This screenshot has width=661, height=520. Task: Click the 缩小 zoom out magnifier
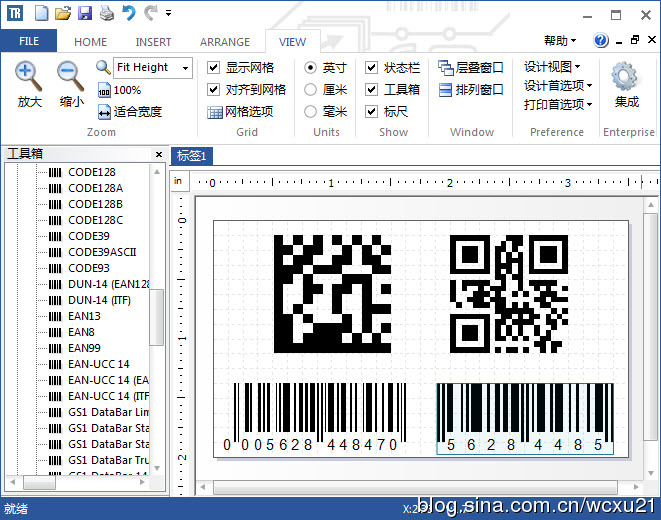pos(71,76)
